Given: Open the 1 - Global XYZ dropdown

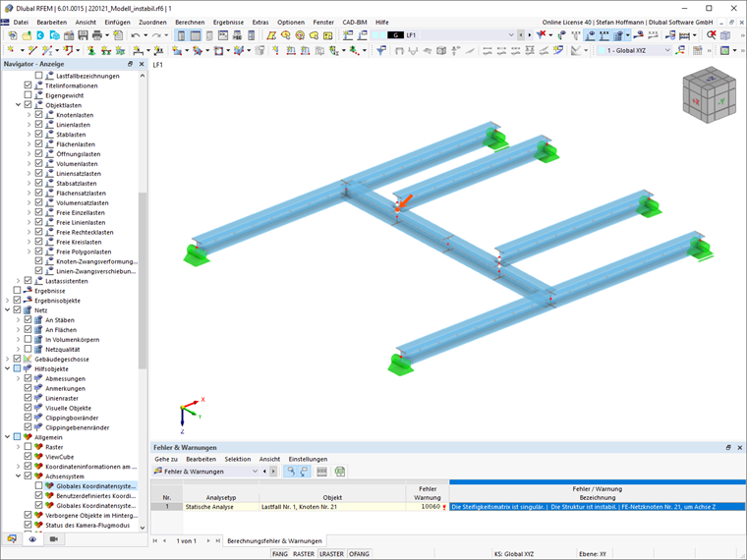Looking at the screenshot, I should point(667,50).
